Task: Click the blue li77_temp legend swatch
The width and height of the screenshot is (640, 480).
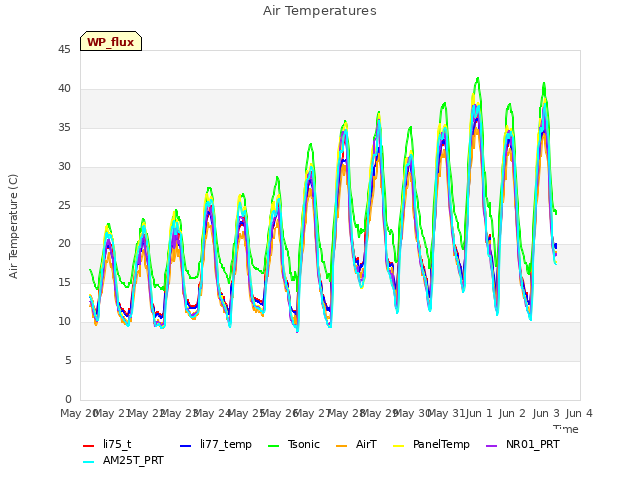Action: coord(186,446)
